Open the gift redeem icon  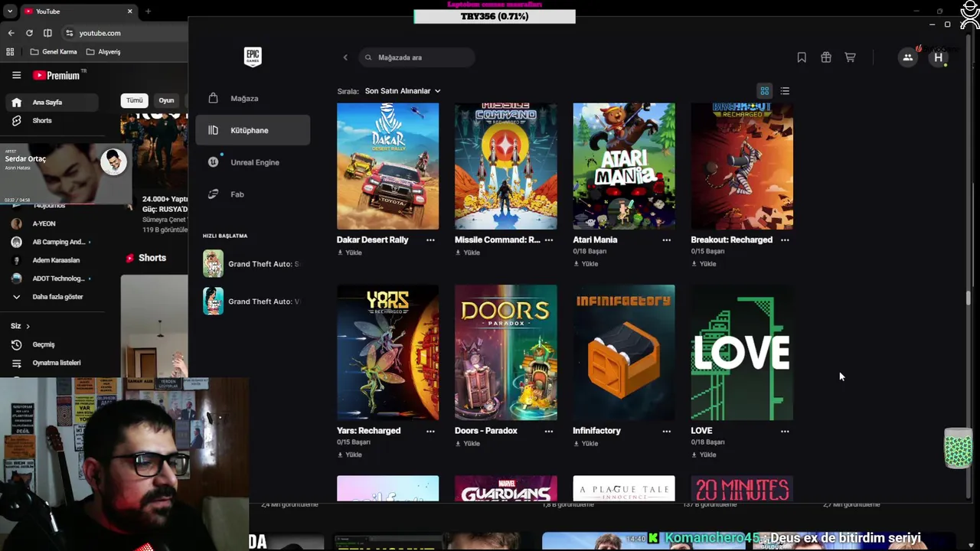826,57
